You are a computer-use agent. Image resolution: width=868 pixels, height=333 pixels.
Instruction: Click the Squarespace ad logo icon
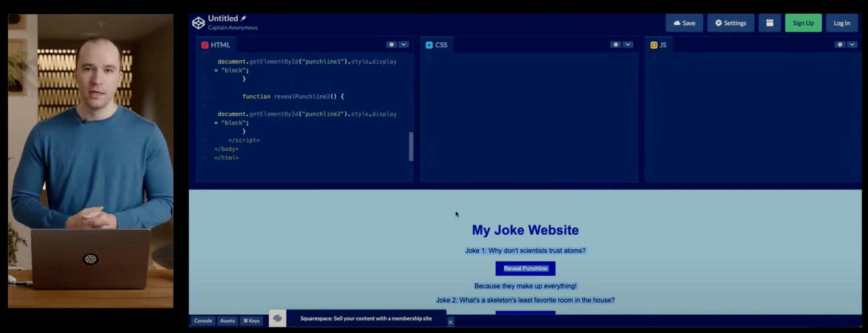coord(278,318)
